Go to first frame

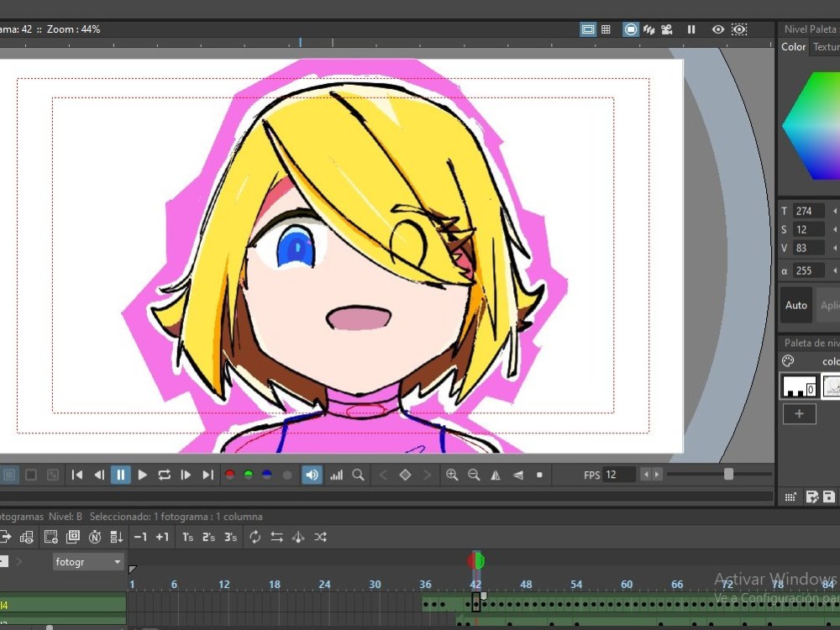[x=77, y=475]
